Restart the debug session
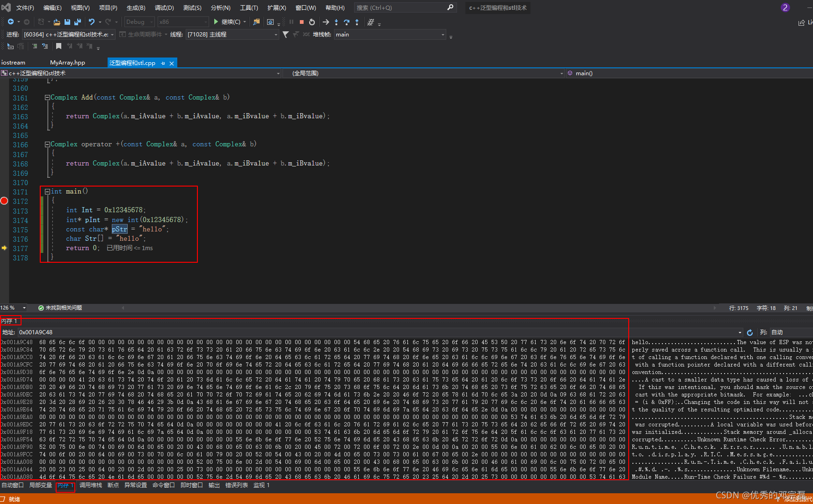 [x=312, y=22]
